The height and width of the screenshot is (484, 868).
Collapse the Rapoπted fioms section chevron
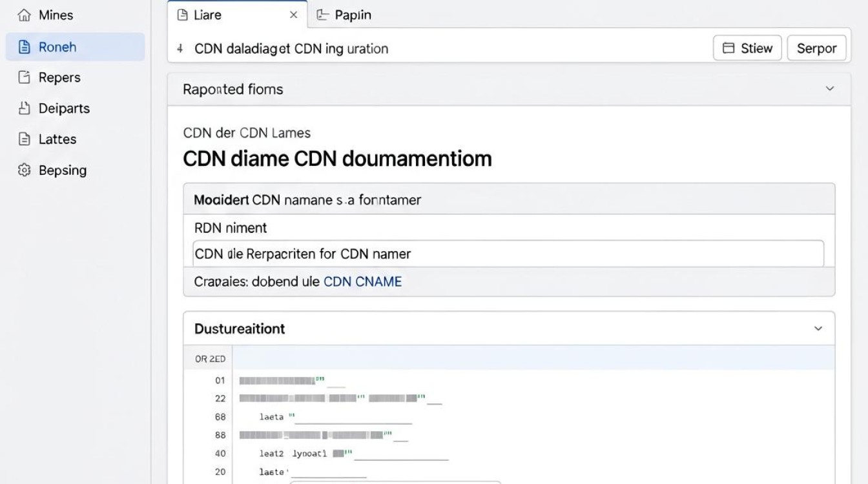pyautogui.click(x=830, y=89)
